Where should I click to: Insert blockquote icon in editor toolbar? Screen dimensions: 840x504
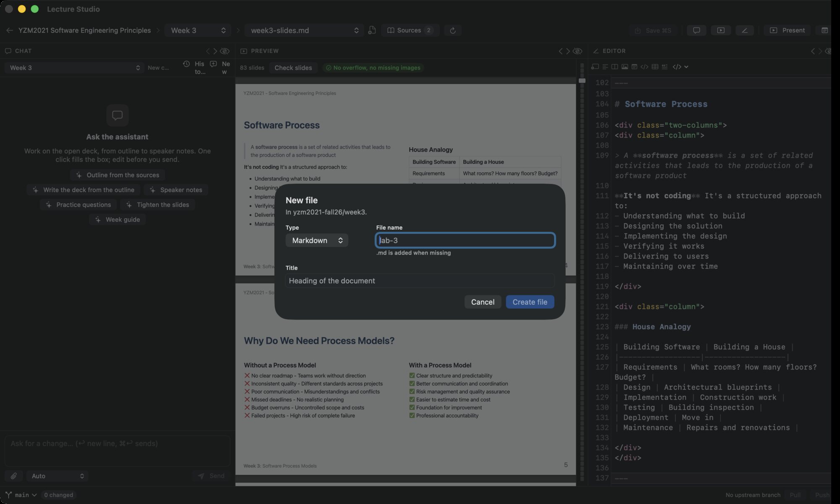(x=664, y=67)
